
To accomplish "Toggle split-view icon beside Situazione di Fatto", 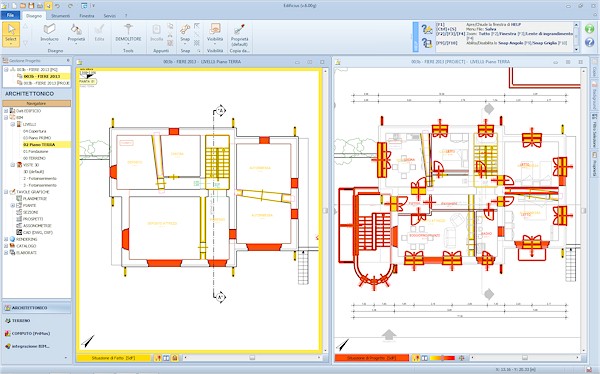I will pyautogui.click(x=166, y=358).
